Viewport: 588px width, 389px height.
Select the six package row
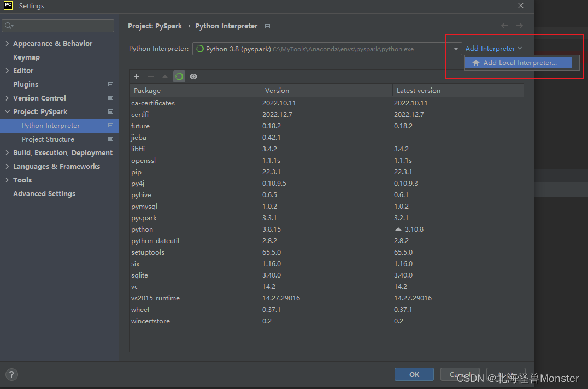326,264
